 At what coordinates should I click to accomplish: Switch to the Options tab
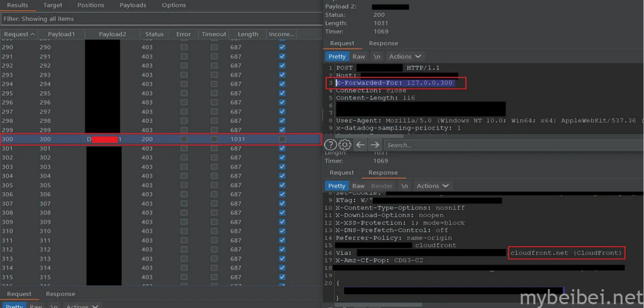174,5
